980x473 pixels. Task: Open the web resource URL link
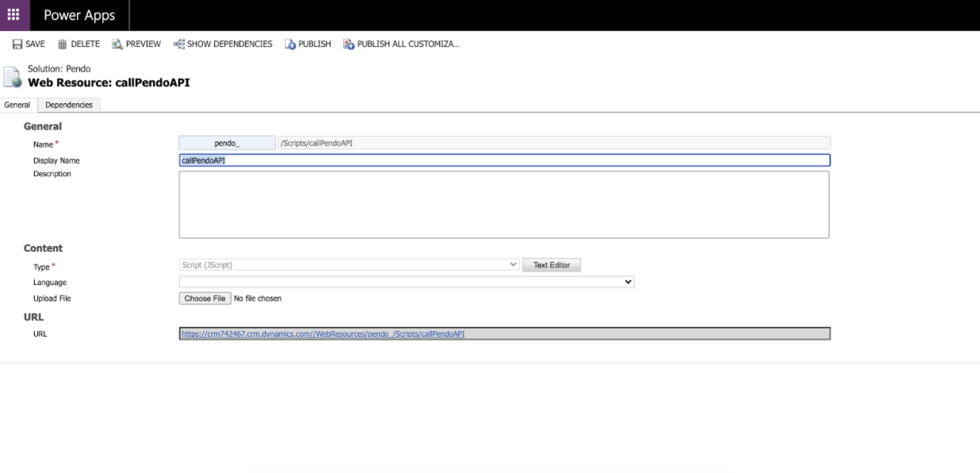point(323,334)
